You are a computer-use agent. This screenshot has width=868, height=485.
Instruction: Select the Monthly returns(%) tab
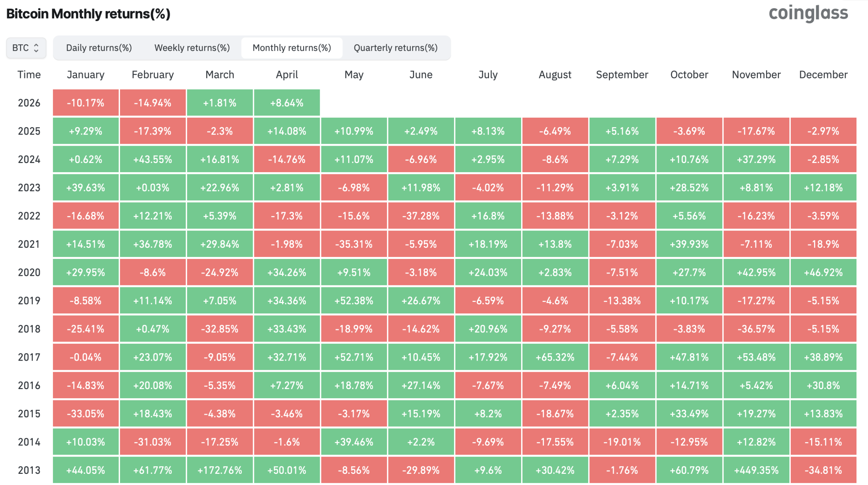click(292, 48)
